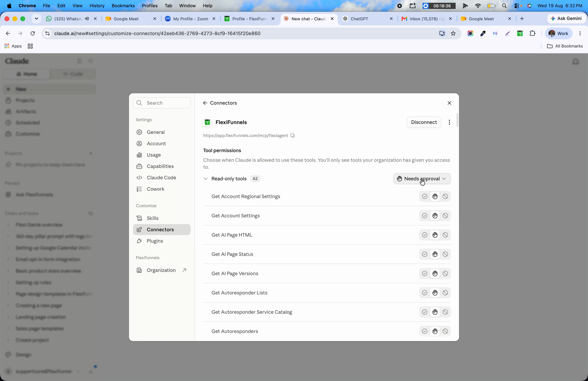Open the color picker extension icon
Viewport: 588px width, 381px height.
[483, 33]
